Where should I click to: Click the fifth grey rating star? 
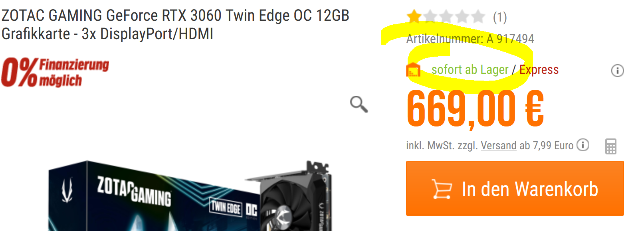click(x=478, y=17)
